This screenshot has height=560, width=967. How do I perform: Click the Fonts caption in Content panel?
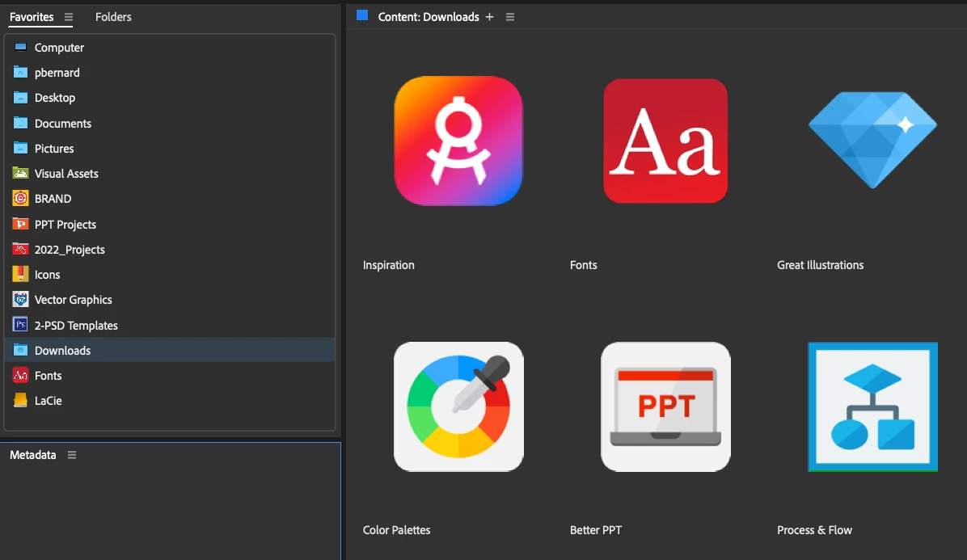click(584, 265)
